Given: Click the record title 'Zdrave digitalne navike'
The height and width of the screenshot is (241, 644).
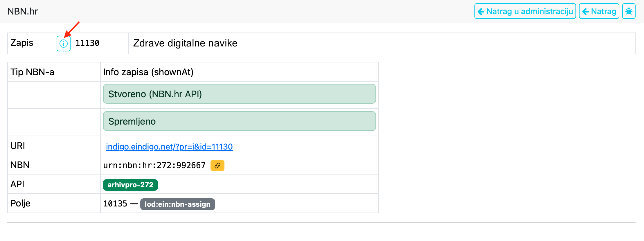Looking at the screenshot, I should pos(185,43).
